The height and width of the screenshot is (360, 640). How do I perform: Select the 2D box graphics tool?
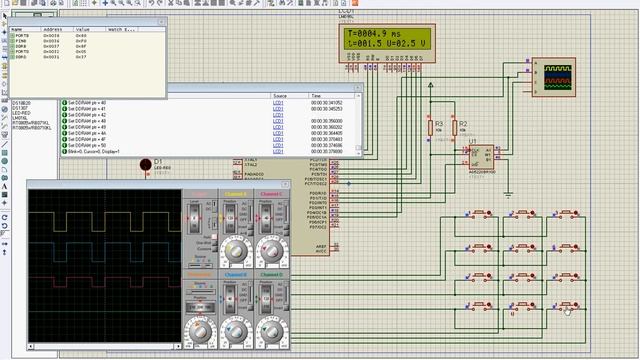click(4, 153)
